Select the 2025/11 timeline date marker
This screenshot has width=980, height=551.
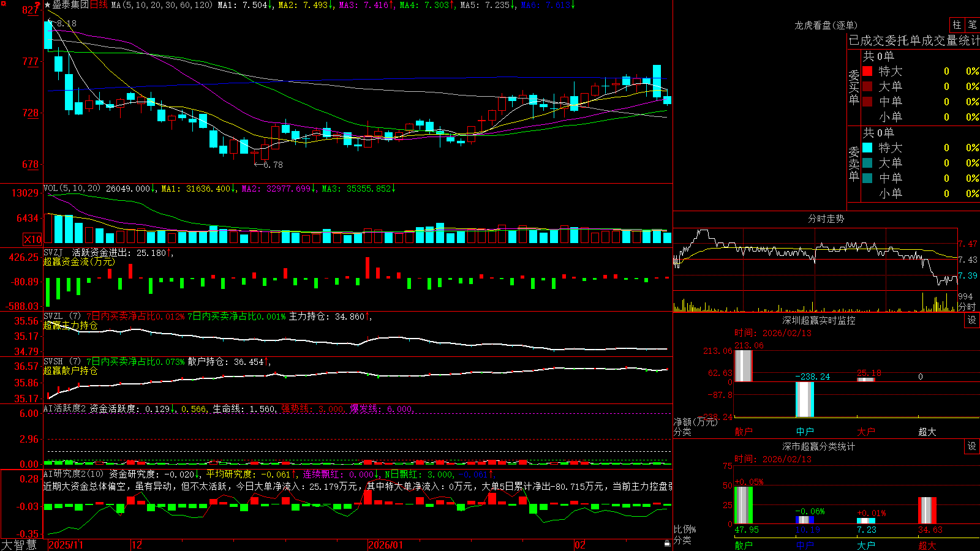click(x=66, y=545)
